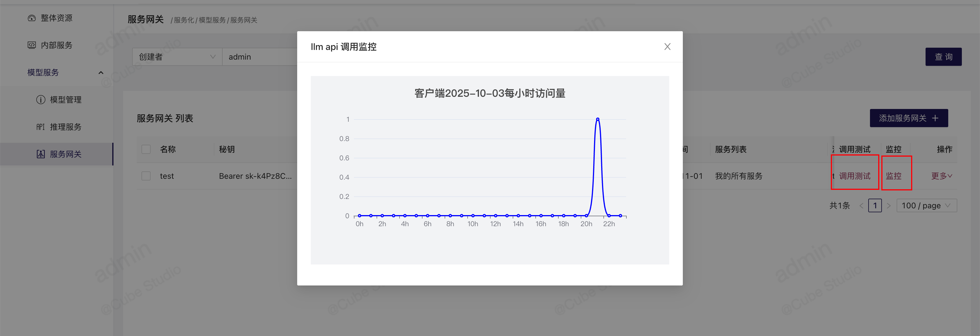This screenshot has height=336, width=980.
Task: Click the 内部服务 sidebar icon
Action: coord(31,45)
